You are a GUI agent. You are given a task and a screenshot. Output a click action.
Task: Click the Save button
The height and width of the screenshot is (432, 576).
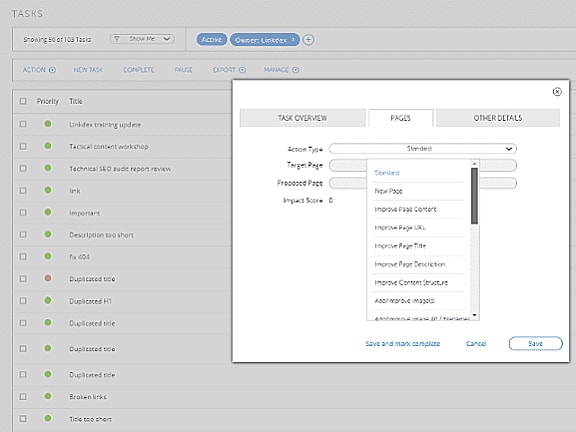tap(536, 343)
